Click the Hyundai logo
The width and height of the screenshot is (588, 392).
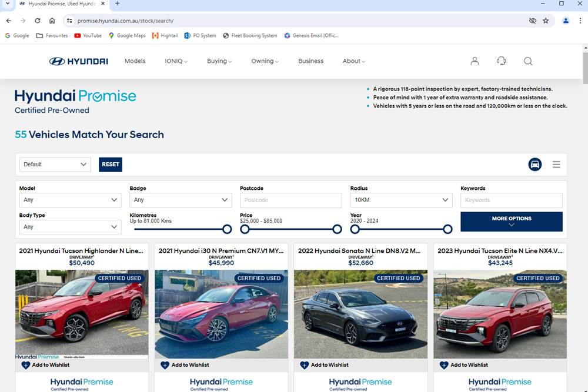coord(78,61)
